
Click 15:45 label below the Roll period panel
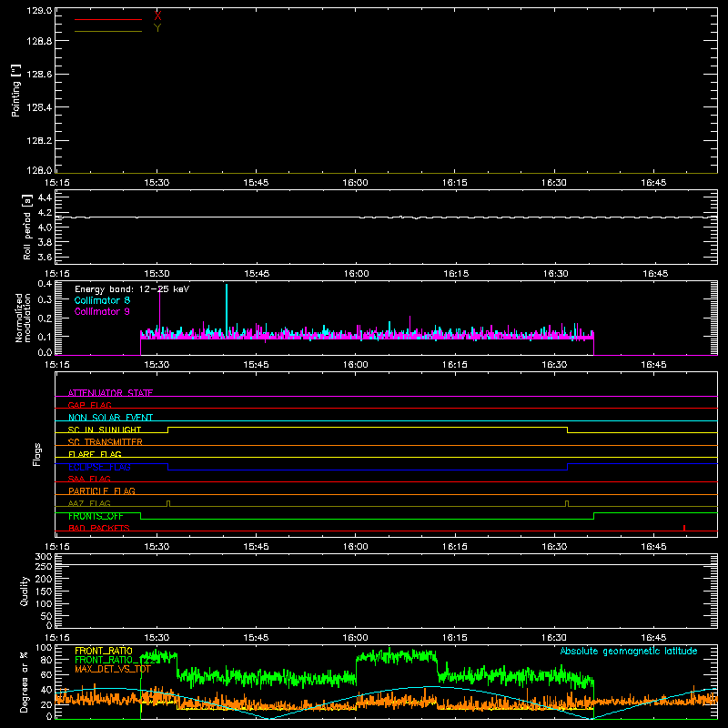257,274
